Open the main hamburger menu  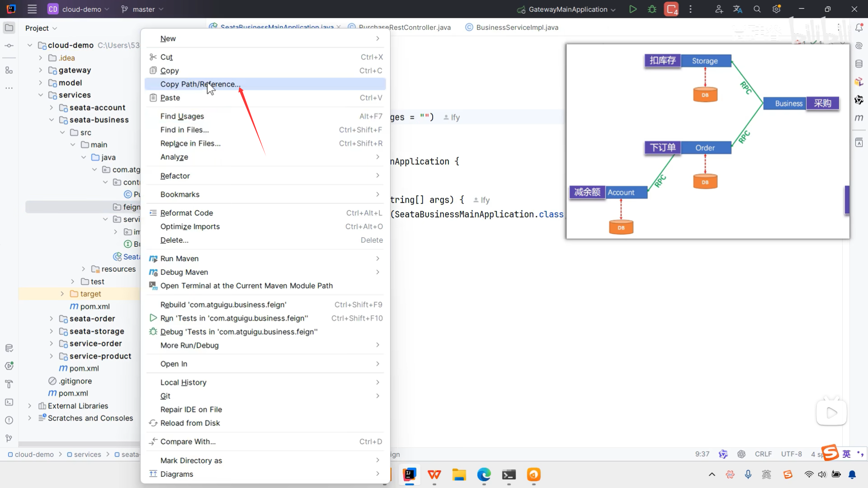pos(32,9)
